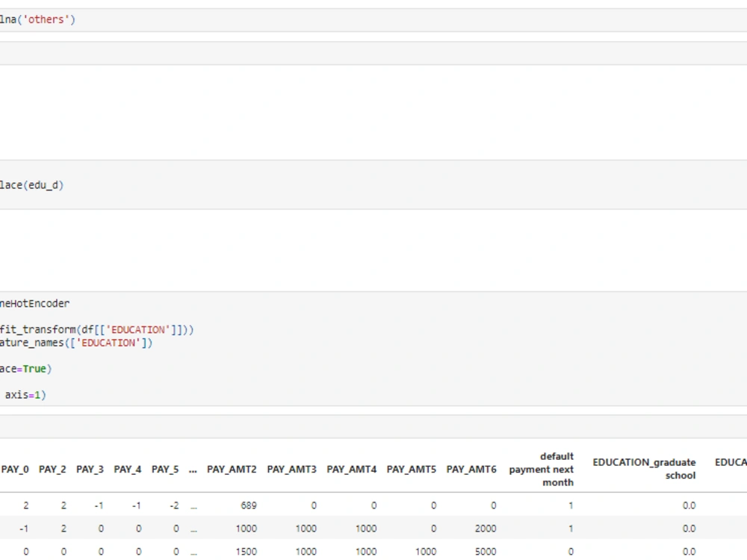747x560 pixels.
Task: Click the PAY_3 value -1 in the 689 row
Action: (99, 505)
